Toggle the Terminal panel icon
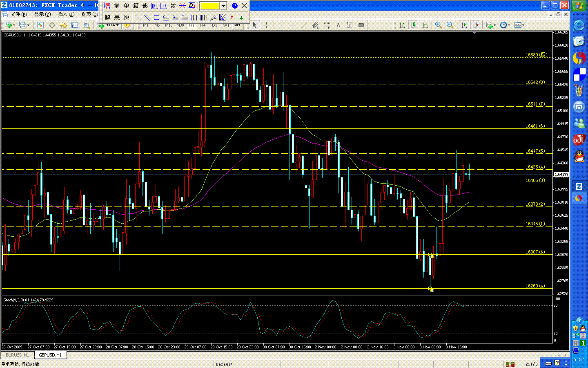This screenshot has width=588, height=368. click(x=75, y=25)
